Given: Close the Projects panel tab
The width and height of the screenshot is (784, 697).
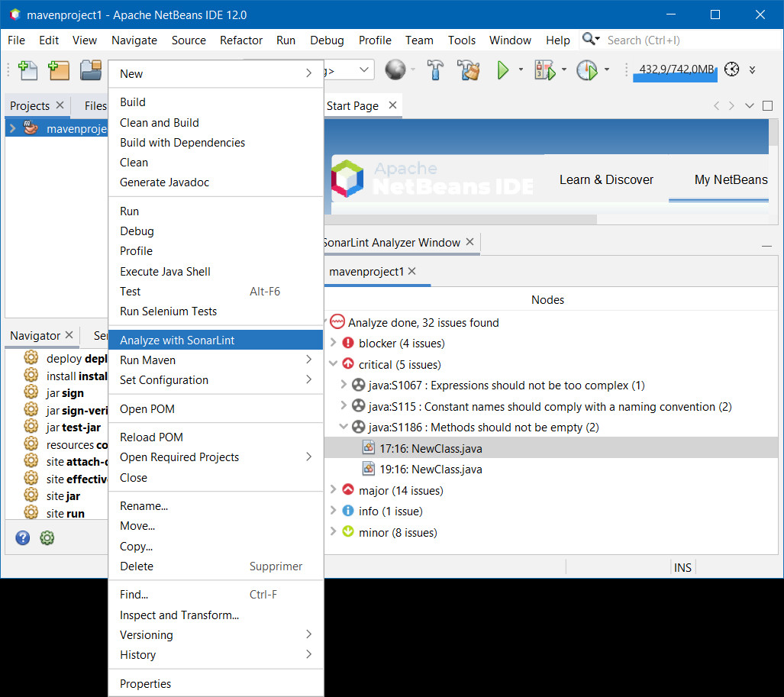Looking at the screenshot, I should (60, 105).
